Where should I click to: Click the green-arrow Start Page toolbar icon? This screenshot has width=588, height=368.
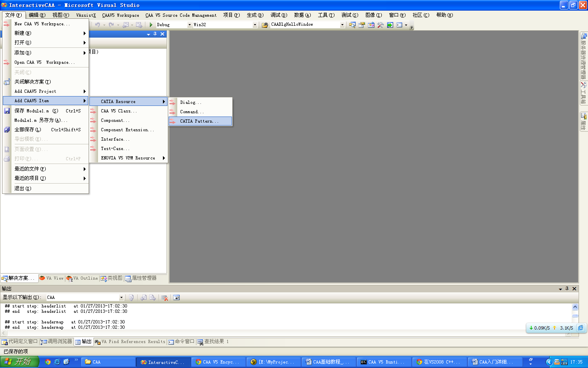390,25
